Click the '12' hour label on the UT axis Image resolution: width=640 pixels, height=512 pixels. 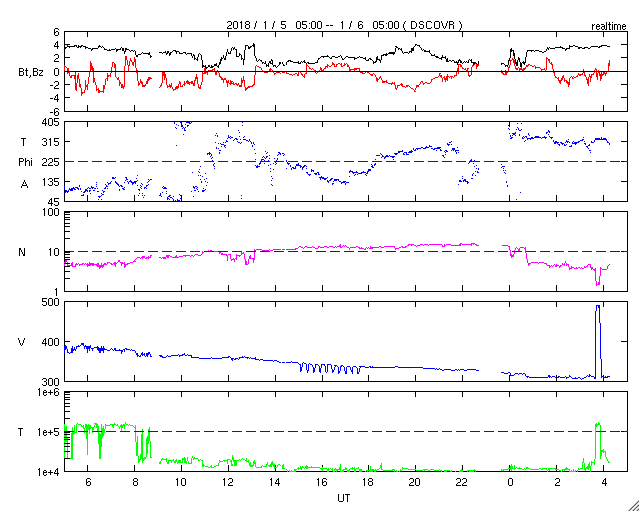(x=228, y=483)
